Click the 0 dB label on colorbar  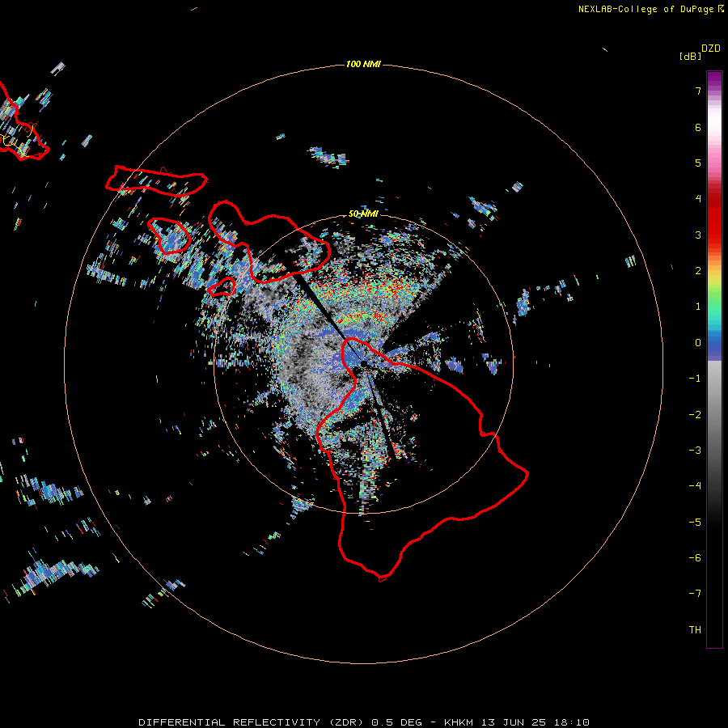tap(698, 343)
